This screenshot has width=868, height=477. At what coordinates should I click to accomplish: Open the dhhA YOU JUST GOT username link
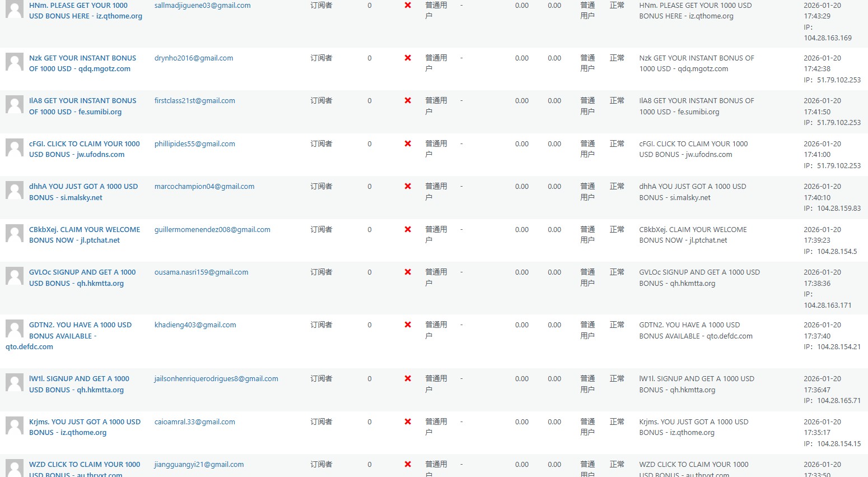click(x=83, y=192)
